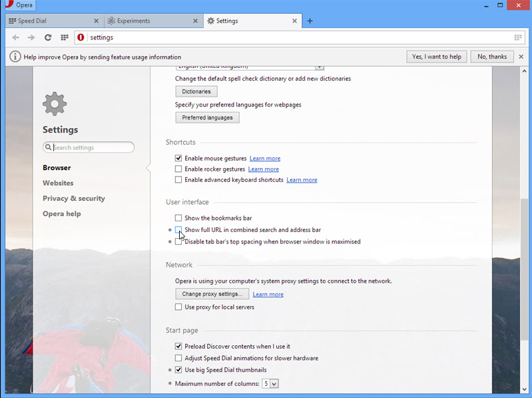Toggle Show the bookmarks bar
Image resolution: width=532 pixels, height=398 pixels.
(x=178, y=218)
